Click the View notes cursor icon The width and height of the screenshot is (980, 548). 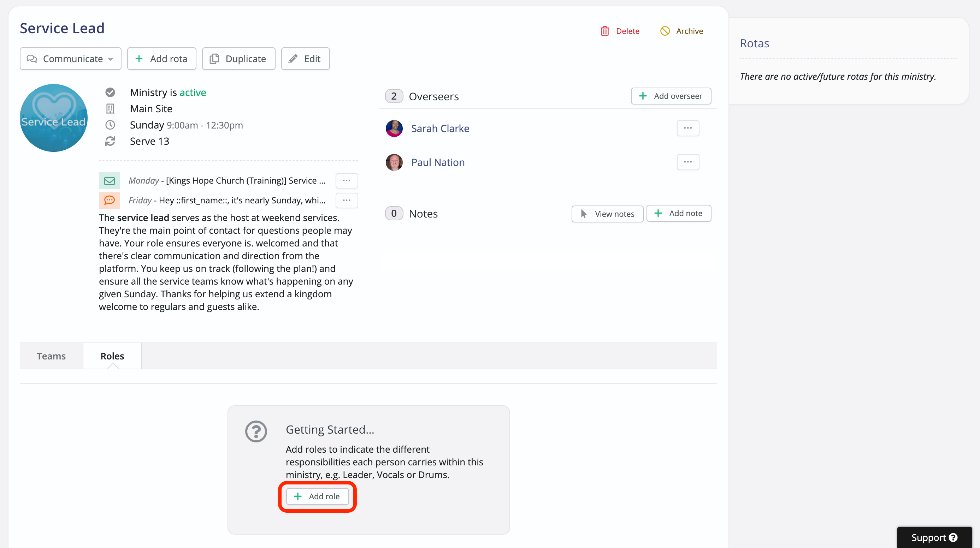coord(584,214)
